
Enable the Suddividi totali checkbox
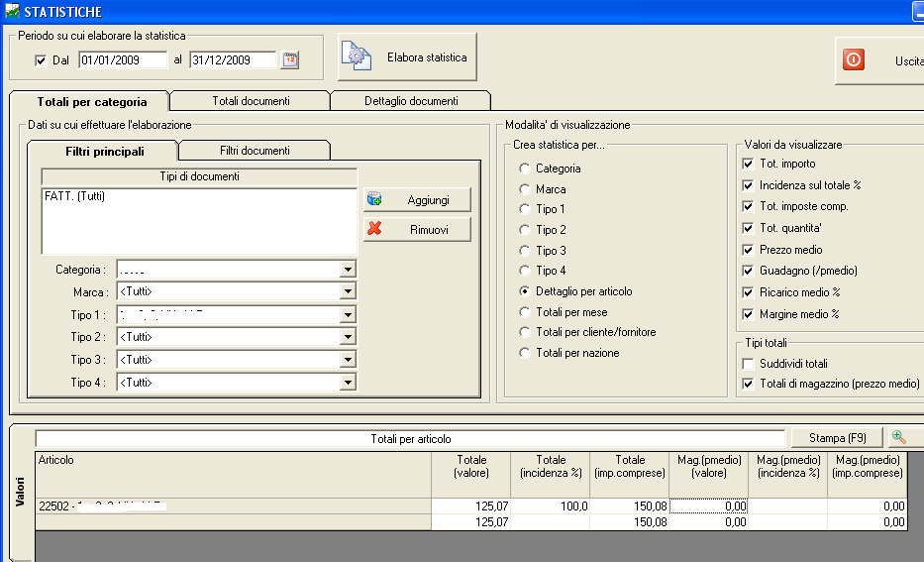tap(749, 364)
